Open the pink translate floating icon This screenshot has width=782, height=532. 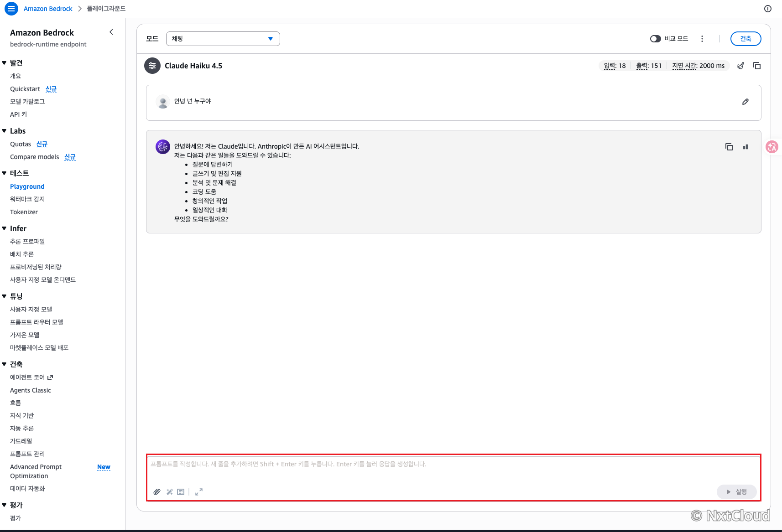772,147
